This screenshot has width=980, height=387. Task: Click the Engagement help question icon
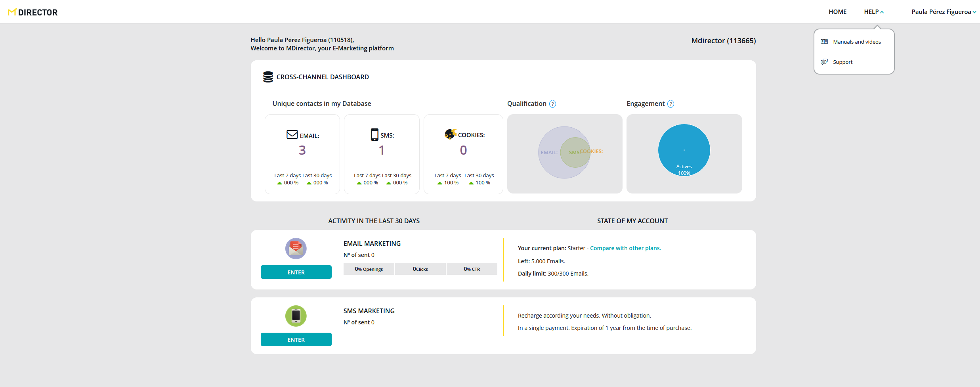coord(671,104)
